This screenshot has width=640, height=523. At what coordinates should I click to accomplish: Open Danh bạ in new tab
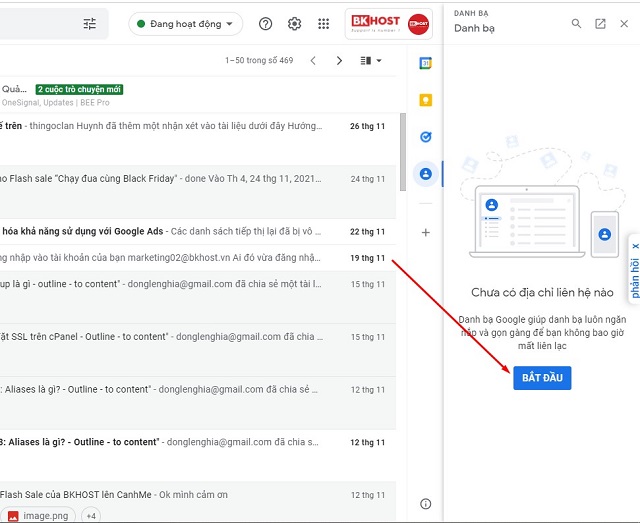click(600, 24)
